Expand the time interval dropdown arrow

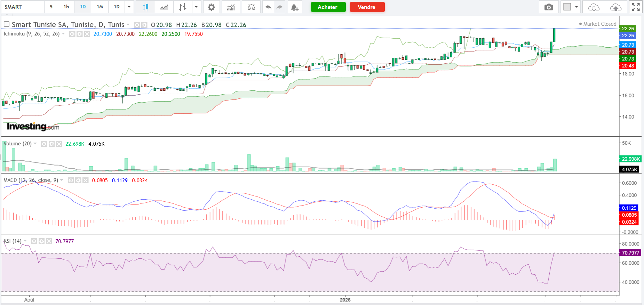(129, 7)
